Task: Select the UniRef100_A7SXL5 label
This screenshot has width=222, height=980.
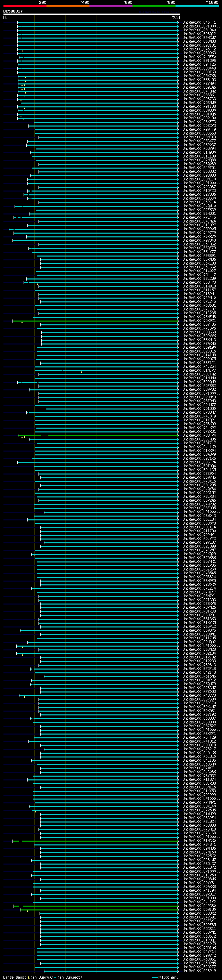Action: click(x=199, y=481)
